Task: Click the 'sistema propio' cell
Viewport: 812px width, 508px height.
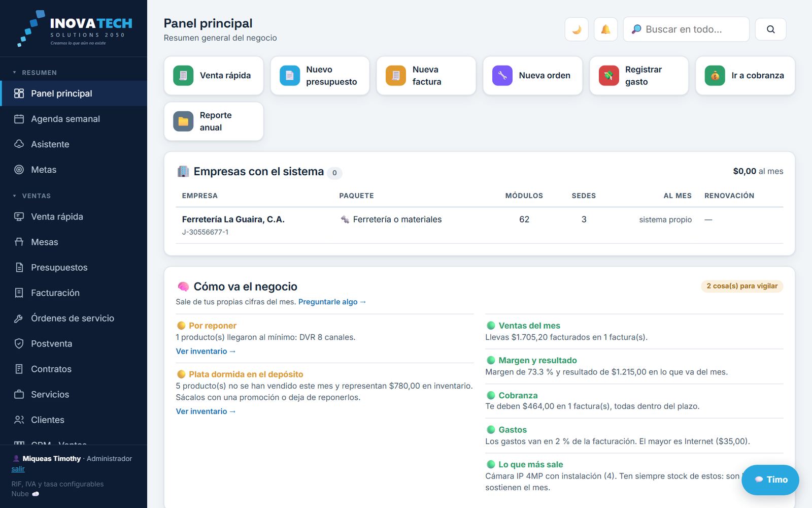Action: pyautogui.click(x=665, y=219)
